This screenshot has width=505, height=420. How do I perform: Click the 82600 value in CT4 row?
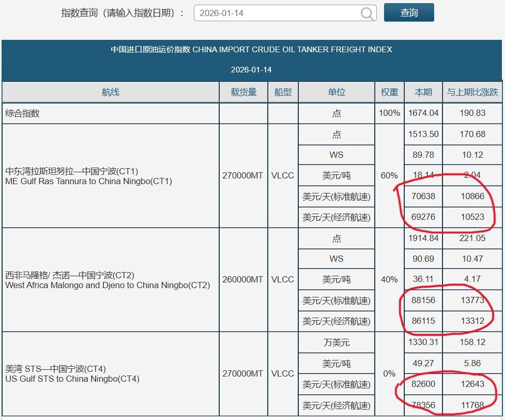[423, 384]
